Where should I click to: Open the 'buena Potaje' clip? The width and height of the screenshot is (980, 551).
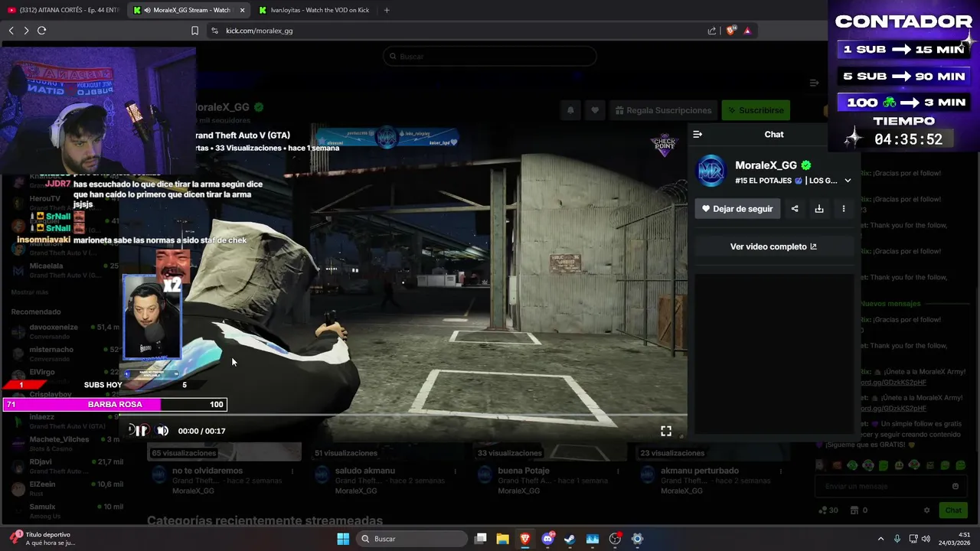click(x=524, y=471)
